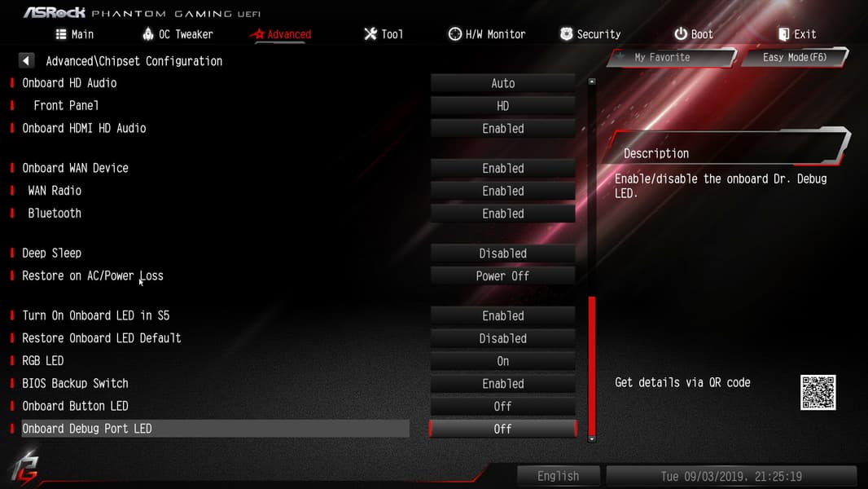The image size is (868, 489).
Task: Select the Exit door icon
Action: coord(784,34)
